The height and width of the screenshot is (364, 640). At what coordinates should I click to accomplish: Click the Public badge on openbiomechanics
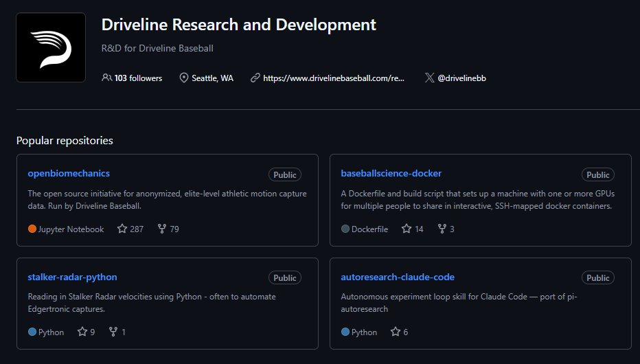(x=285, y=174)
